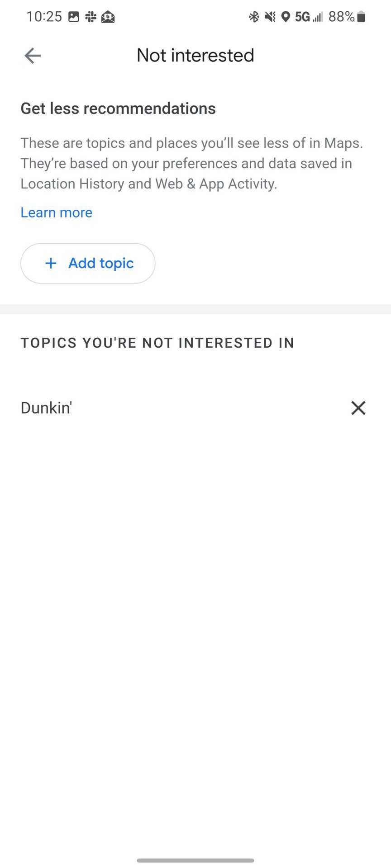The height and width of the screenshot is (868, 391).
Task: Tap the plus icon beside Add topic
Action: [x=51, y=263]
